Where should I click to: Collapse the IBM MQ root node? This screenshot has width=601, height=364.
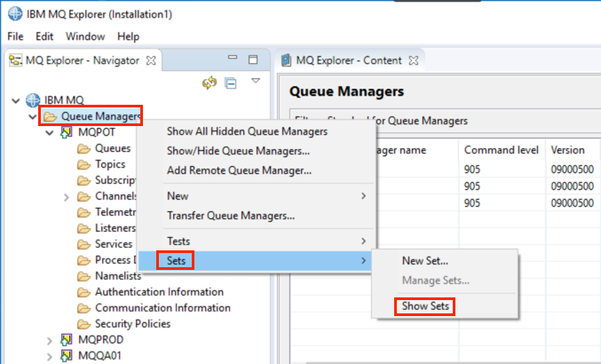[16, 101]
